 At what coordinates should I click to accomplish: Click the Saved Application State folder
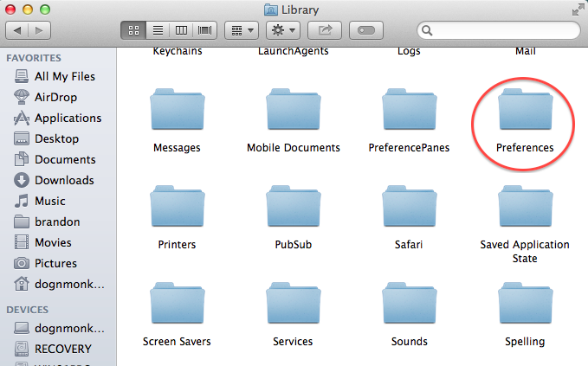[525, 211]
